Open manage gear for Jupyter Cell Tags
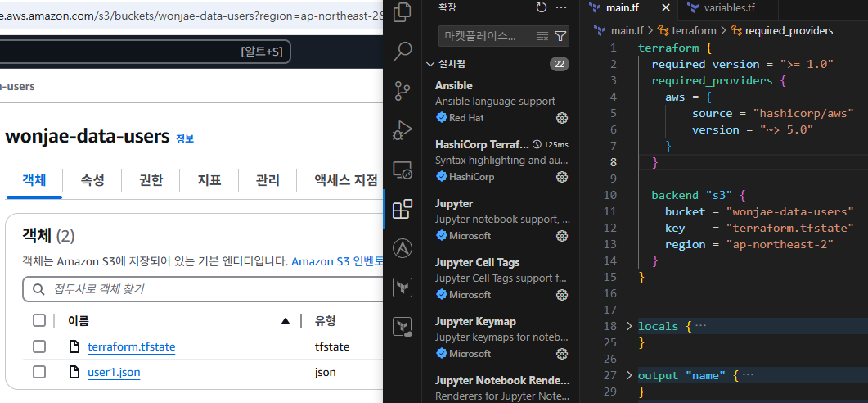This screenshot has height=403, width=868. click(562, 294)
